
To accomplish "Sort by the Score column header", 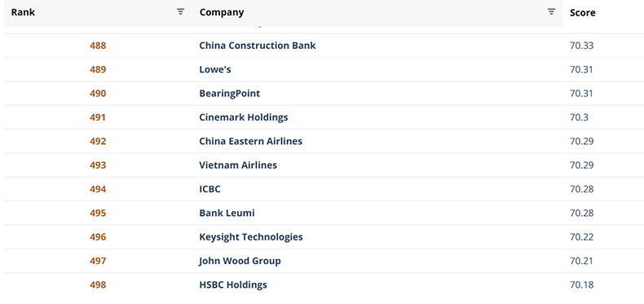I will [x=582, y=13].
